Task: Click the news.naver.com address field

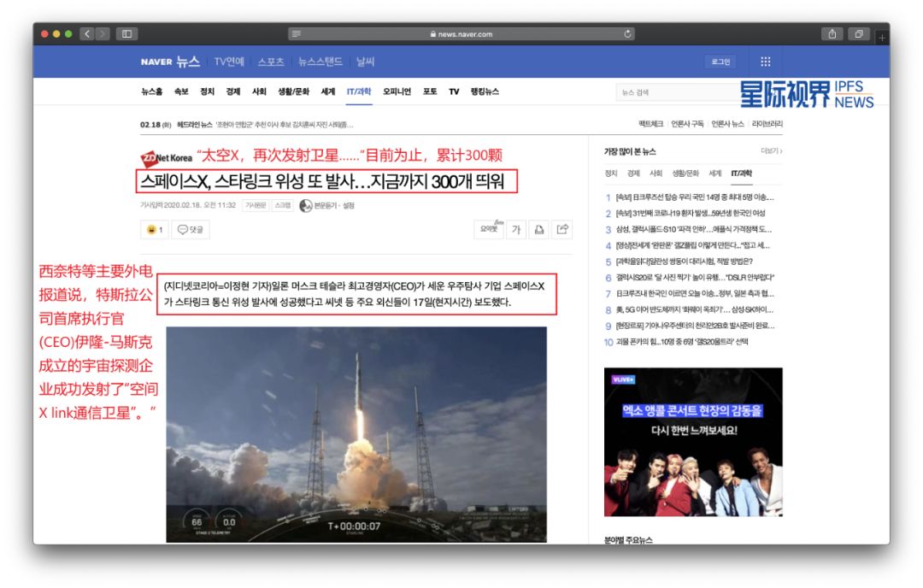Action: pos(461,34)
